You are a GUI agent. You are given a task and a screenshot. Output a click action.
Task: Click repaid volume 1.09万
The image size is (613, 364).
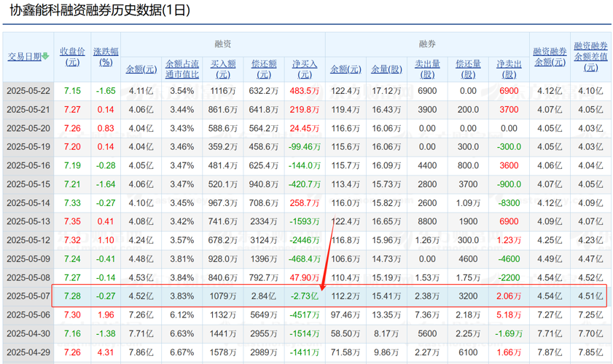tap(468, 203)
